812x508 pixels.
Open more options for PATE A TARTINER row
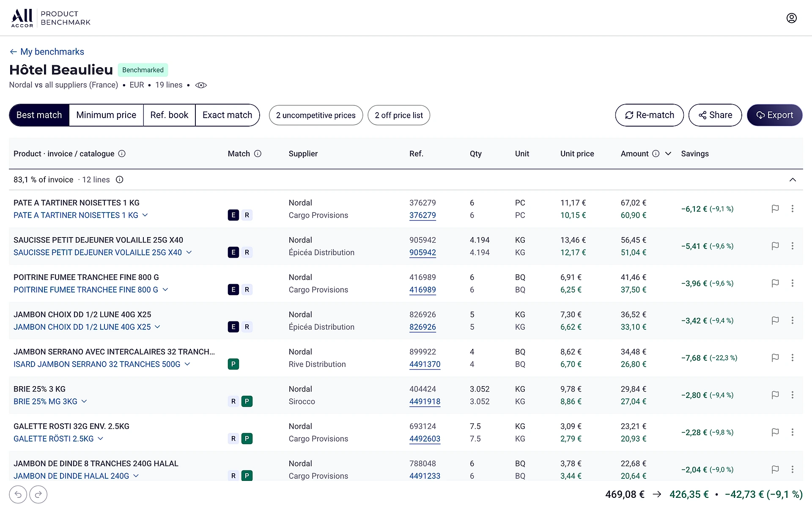[x=793, y=209]
